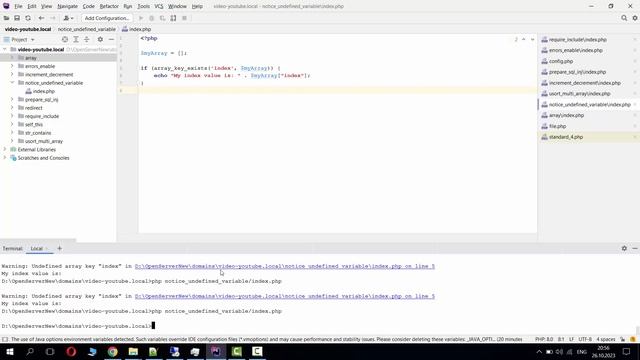Open file.php in file list
The width and height of the screenshot is (640, 360).
558,126
